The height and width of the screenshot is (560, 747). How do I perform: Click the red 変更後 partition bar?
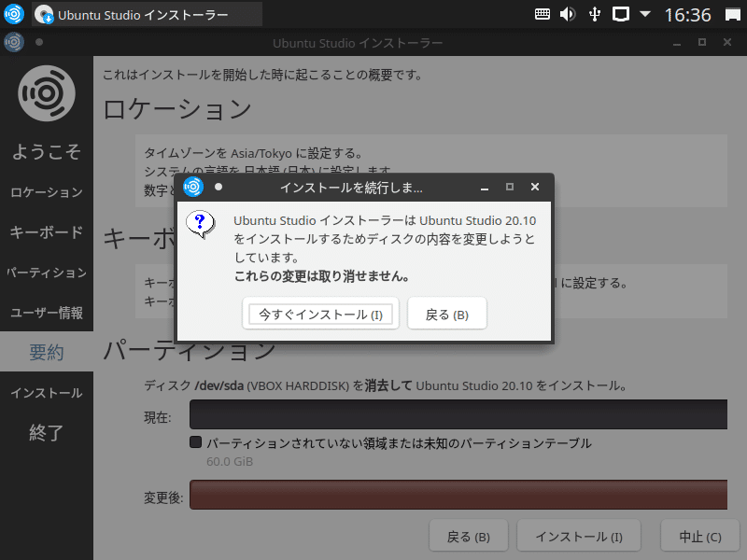click(x=459, y=495)
